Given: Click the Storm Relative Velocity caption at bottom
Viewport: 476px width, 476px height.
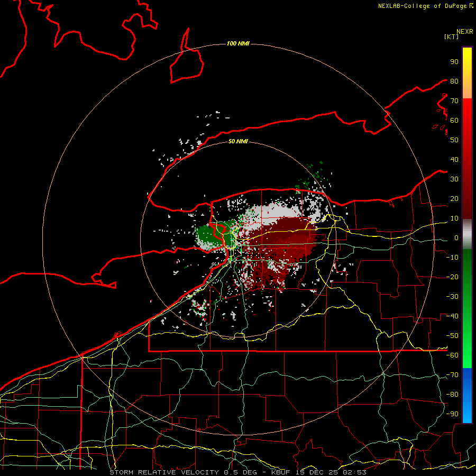Looking at the screenshot, I should pos(238,472).
